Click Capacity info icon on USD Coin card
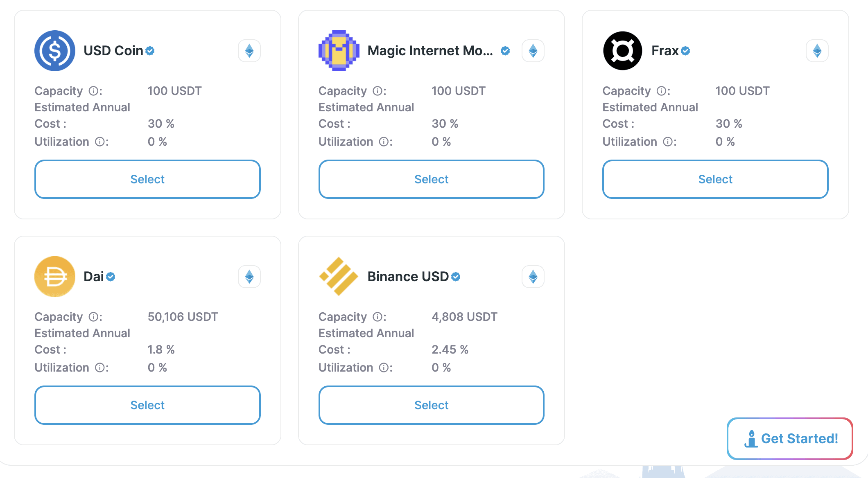The width and height of the screenshot is (868, 478). [93, 91]
